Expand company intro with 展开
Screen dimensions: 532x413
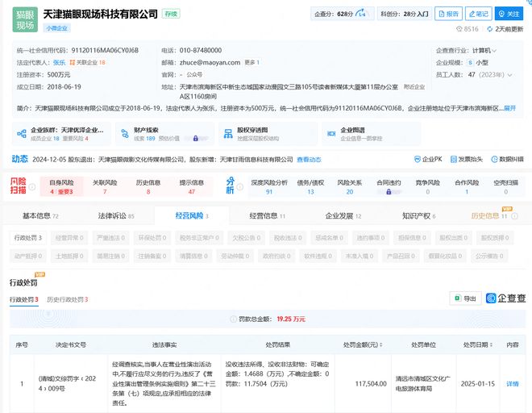click(510, 108)
